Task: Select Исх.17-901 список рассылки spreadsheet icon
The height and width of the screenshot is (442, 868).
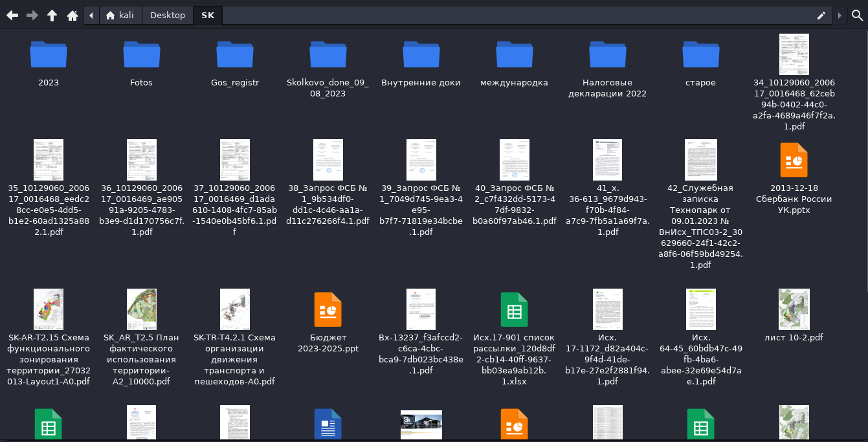Action: (515, 309)
